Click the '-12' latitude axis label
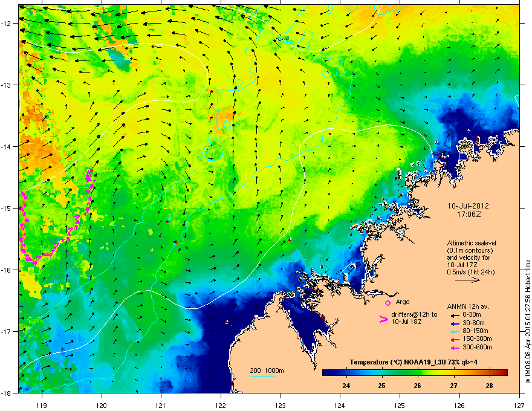 coord(6,23)
